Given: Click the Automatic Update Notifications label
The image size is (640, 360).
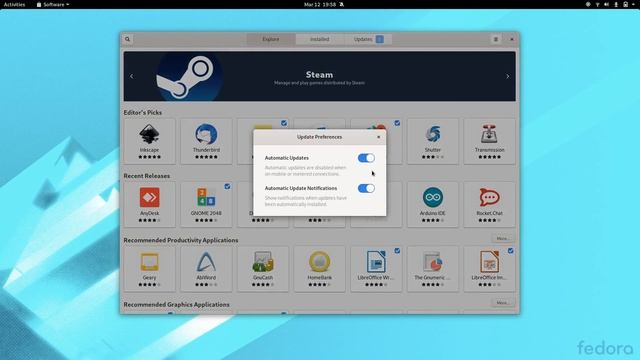Looking at the screenshot, I should (301, 188).
